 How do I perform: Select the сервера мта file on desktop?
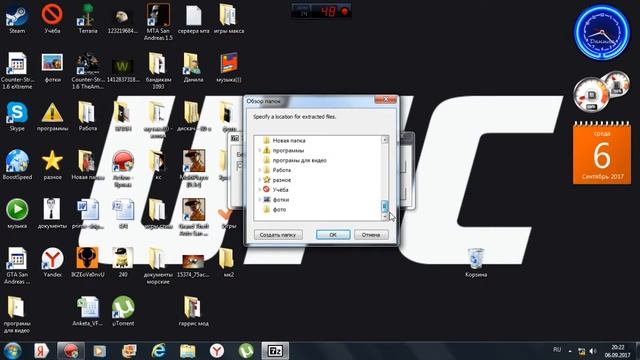(193, 19)
